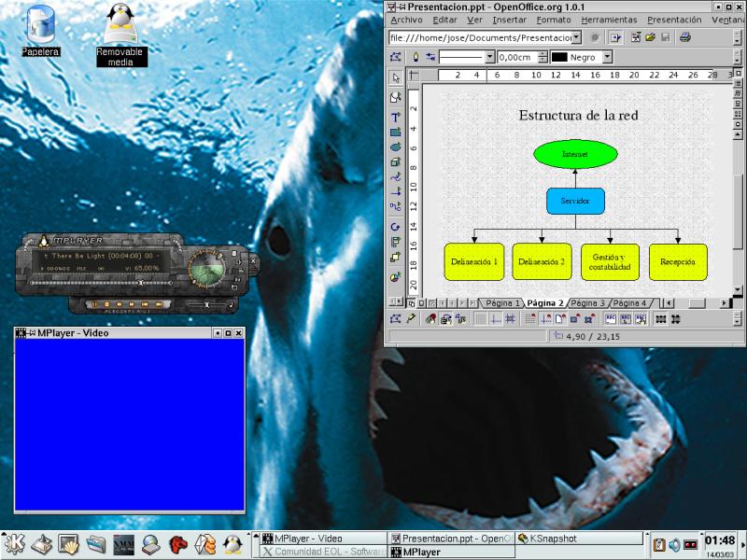Viewport: 747px width, 560px height.
Task: Click the open file folder icon
Action: 650,37
